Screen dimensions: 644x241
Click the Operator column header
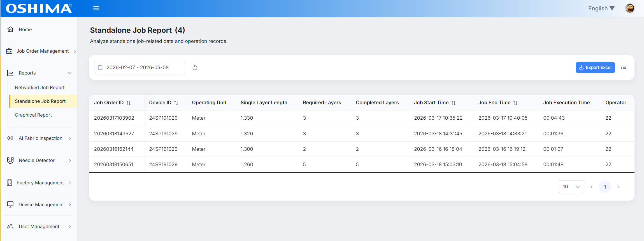click(616, 103)
